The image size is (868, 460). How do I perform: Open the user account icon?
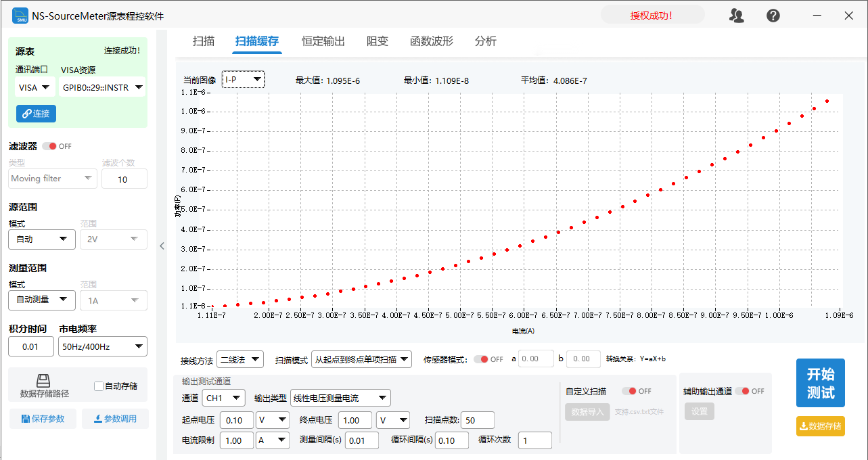coord(737,16)
